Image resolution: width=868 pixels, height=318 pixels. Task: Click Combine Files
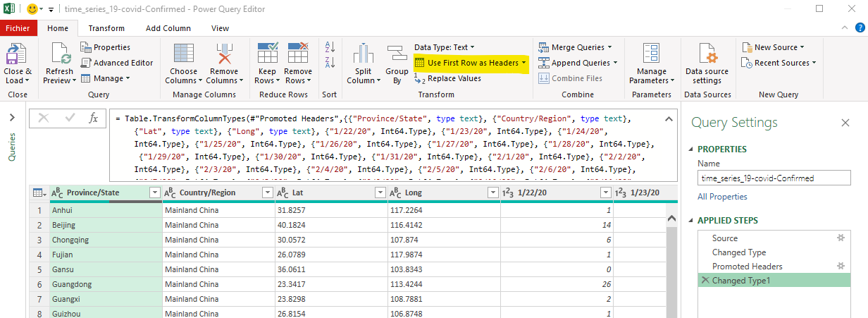coord(570,78)
